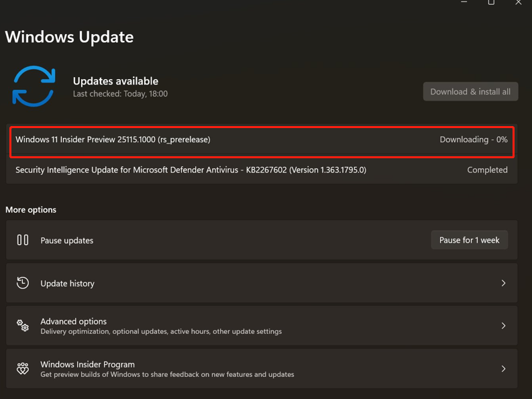The width and height of the screenshot is (532, 399).
Task: Open Update history chevron
Action: [504, 283]
